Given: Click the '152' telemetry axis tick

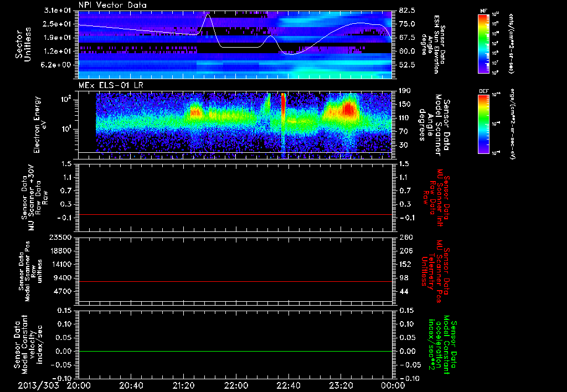Looking at the screenshot, I should click(405, 264).
